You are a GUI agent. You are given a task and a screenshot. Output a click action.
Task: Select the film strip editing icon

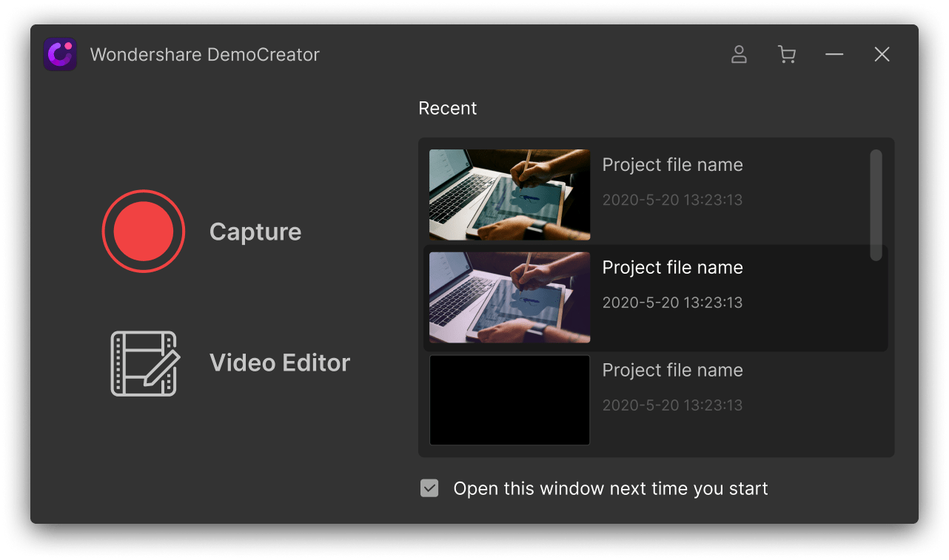coord(144,362)
